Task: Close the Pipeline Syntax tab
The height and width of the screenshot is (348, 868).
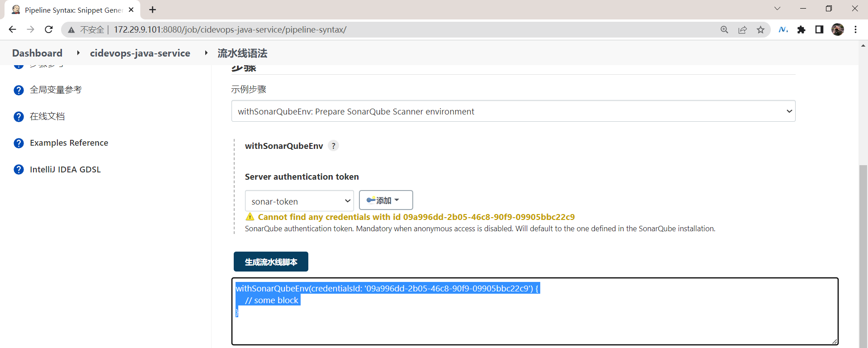Action: pos(131,10)
